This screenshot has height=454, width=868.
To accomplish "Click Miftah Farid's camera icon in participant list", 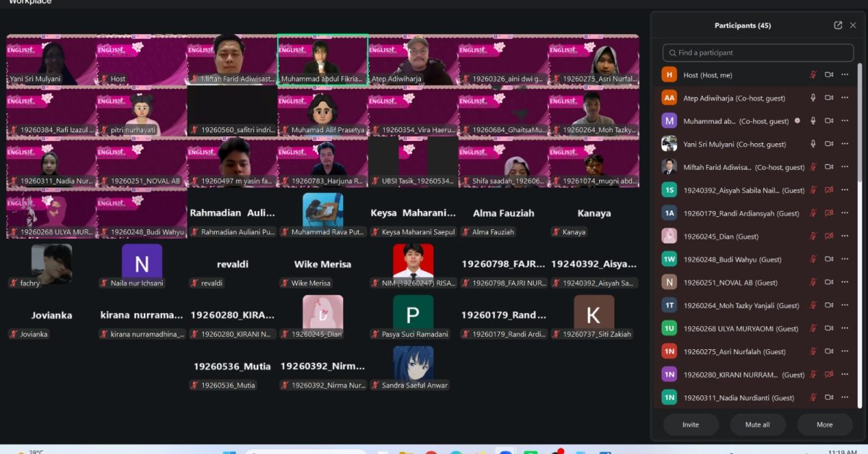I will 829,167.
